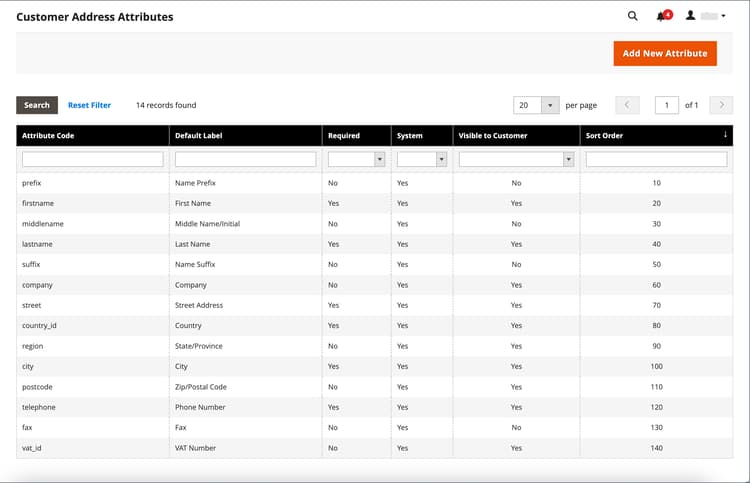Click sort order value 100

point(656,366)
